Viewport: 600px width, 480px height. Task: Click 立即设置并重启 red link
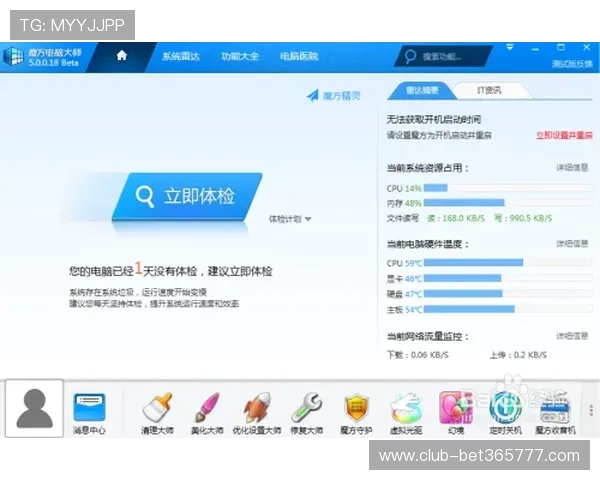(x=564, y=135)
